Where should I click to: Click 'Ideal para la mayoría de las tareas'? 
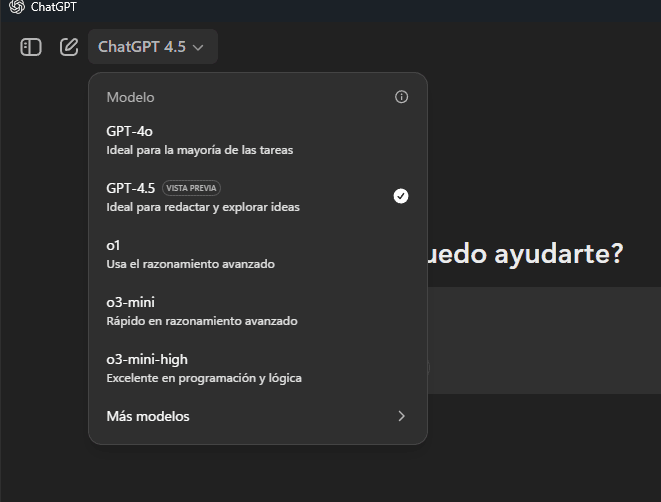tap(199, 150)
